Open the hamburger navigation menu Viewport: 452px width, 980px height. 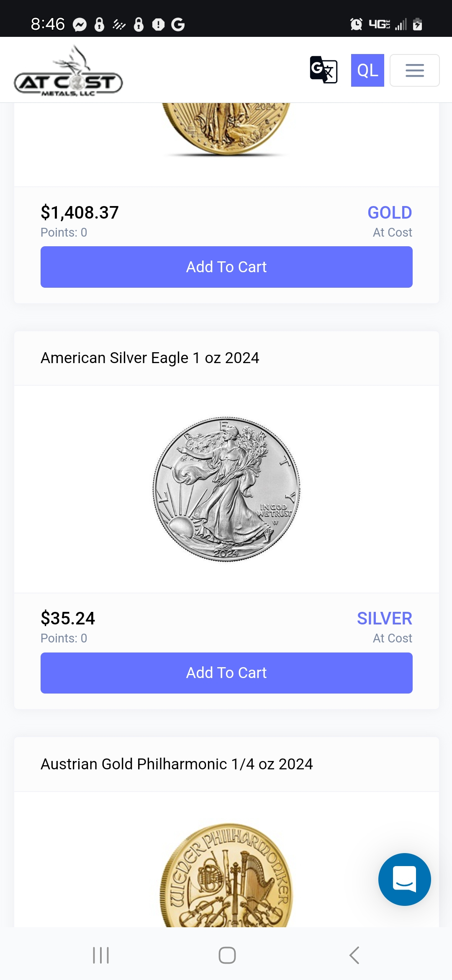click(x=414, y=70)
